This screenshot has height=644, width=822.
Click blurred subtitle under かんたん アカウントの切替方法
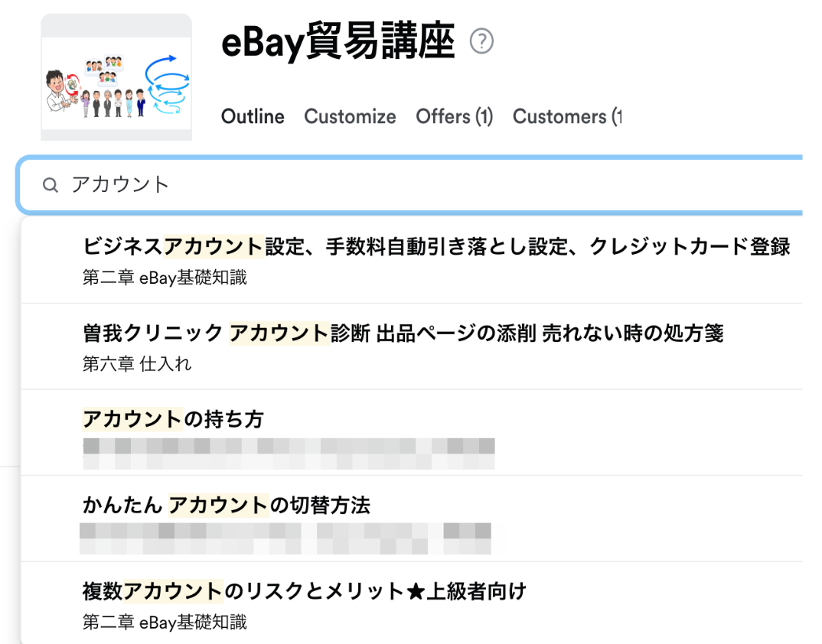(x=285, y=538)
